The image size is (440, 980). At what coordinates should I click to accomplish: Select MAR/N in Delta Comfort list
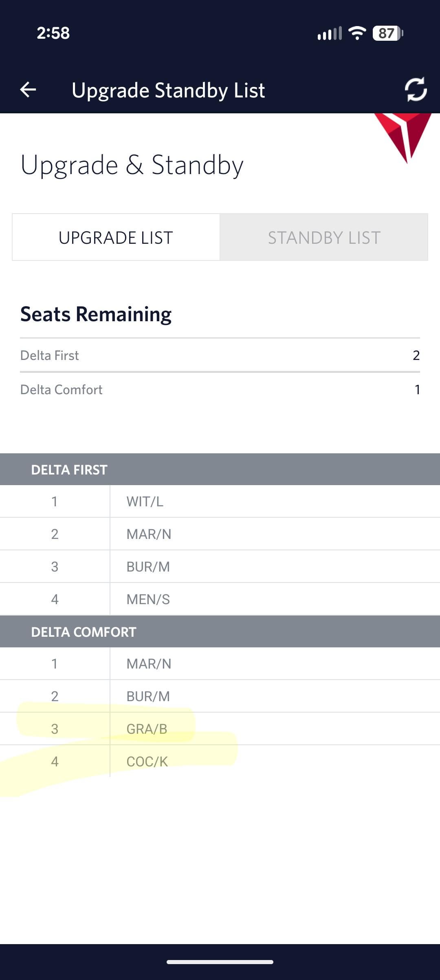149,664
